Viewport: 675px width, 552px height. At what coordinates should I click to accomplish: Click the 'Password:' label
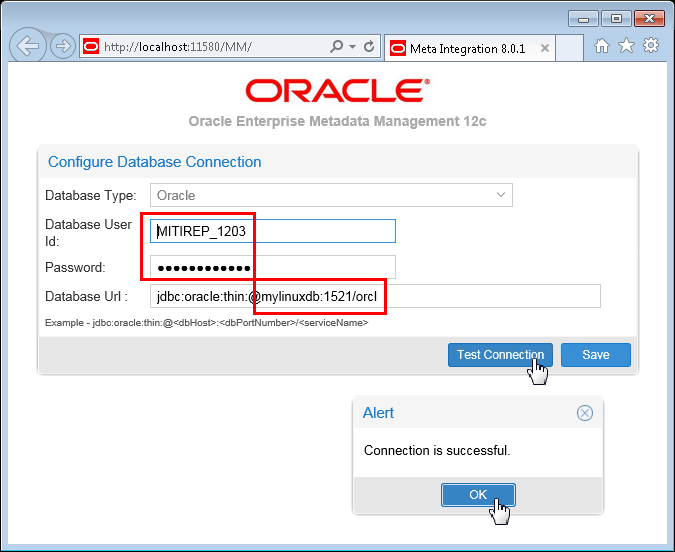click(x=75, y=267)
